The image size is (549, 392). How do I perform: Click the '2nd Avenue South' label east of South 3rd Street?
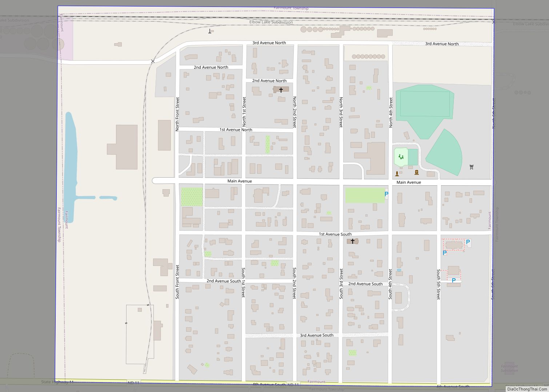[x=365, y=284]
